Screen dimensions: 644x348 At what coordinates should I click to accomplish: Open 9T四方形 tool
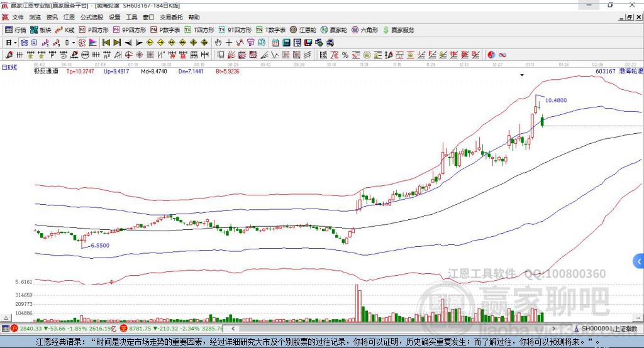coord(235,30)
